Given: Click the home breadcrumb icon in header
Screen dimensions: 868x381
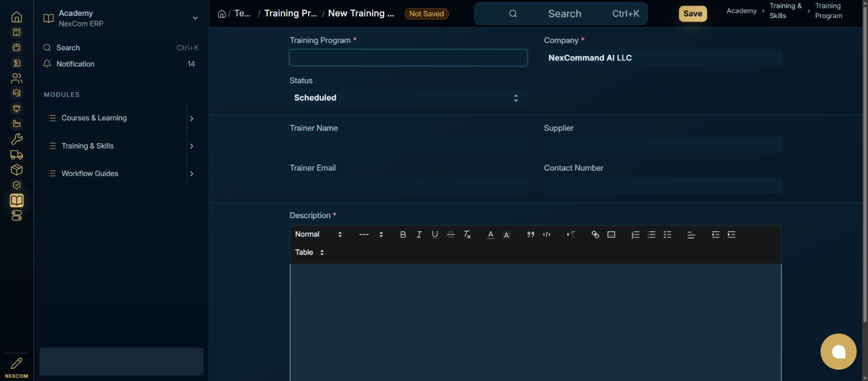Looking at the screenshot, I should pos(222,14).
